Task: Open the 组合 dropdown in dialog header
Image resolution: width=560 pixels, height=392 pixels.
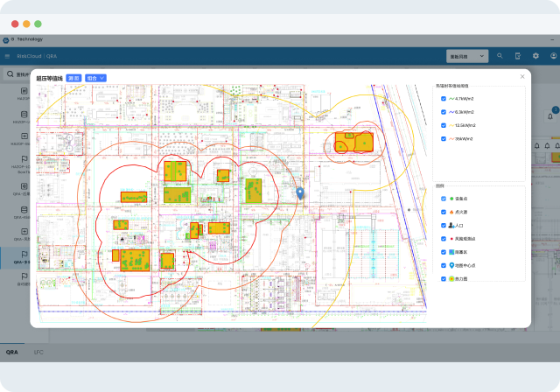Action: tap(96, 78)
